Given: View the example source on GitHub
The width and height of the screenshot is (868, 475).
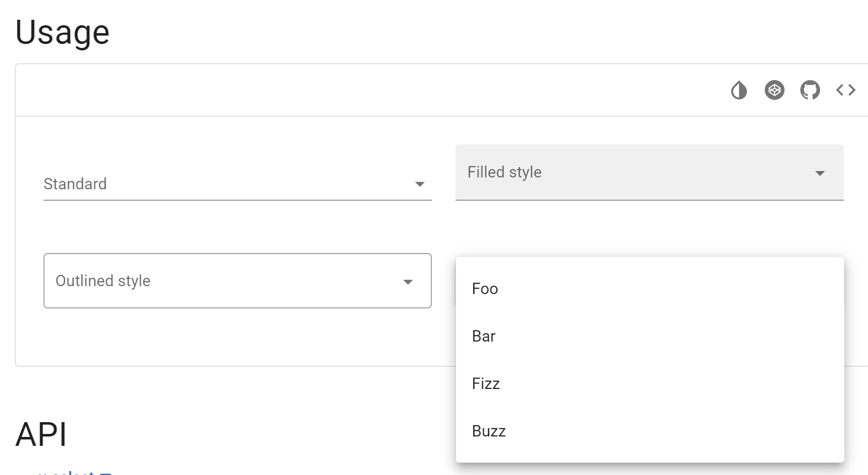Looking at the screenshot, I should pyautogui.click(x=810, y=90).
